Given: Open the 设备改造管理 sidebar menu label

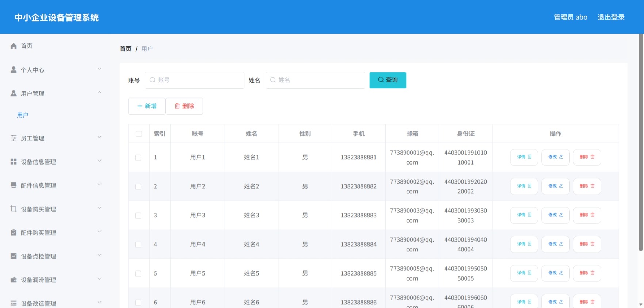Looking at the screenshot, I should click(38, 304).
